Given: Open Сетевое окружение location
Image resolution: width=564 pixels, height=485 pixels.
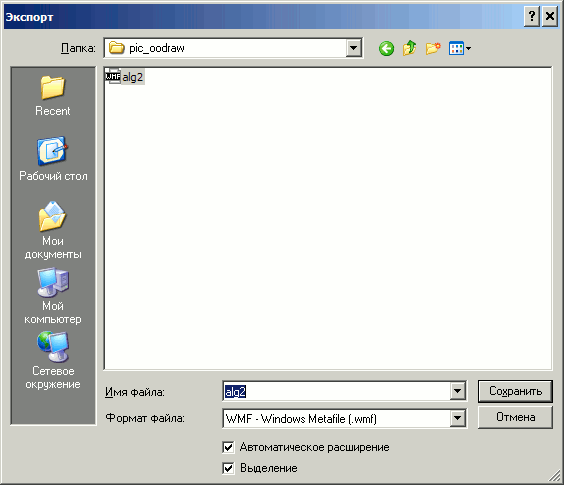Looking at the screenshot, I should [x=53, y=361].
